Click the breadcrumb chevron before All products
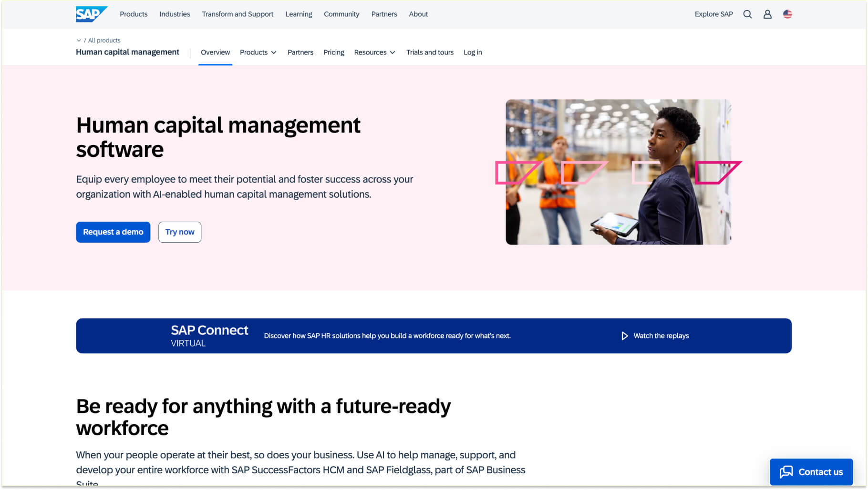The image size is (868, 490). click(x=78, y=40)
